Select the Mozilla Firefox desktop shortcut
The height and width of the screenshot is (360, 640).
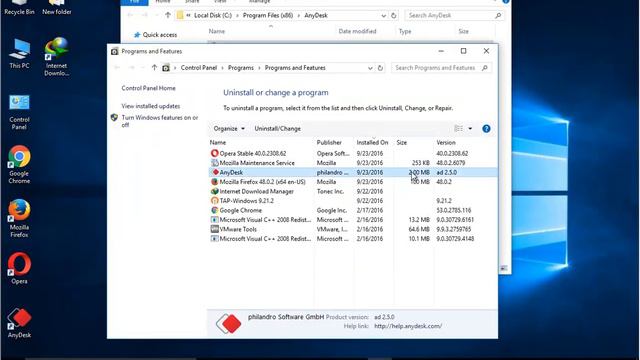point(19,218)
